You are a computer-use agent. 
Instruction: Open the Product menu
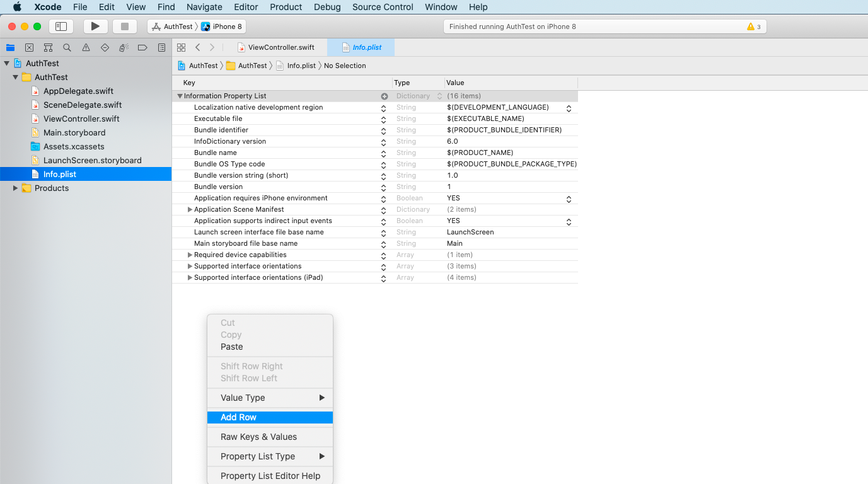(x=286, y=7)
